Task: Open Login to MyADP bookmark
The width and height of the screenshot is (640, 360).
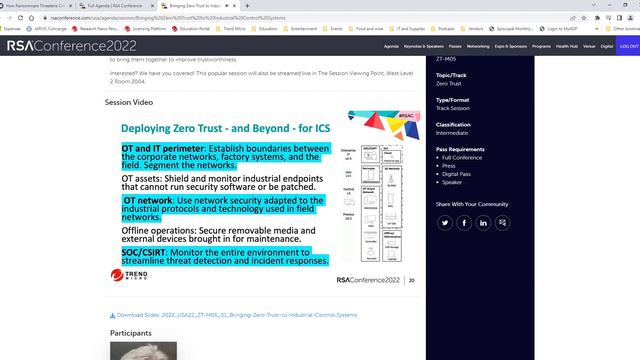Action: coord(558,29)
